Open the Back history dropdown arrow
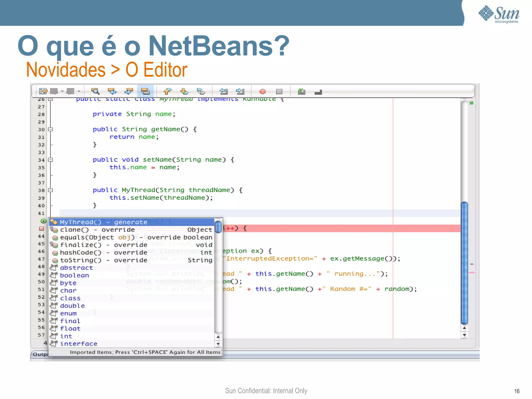This screenshot has width=532, height=399. point(62,91)
